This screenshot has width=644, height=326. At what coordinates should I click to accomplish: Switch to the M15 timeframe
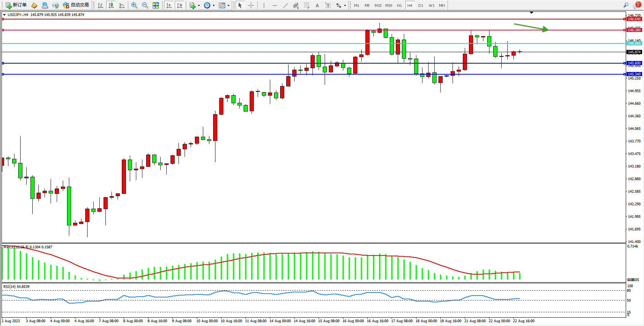(378, 5)
